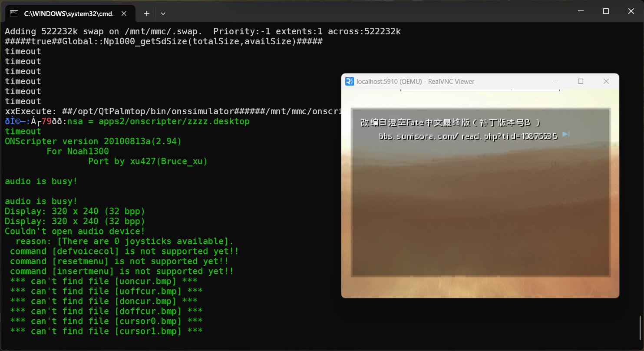The height and width of the screenshot is (351, 644).
Task: Maximize the terminal window
Action: click(x=606, y=11)
